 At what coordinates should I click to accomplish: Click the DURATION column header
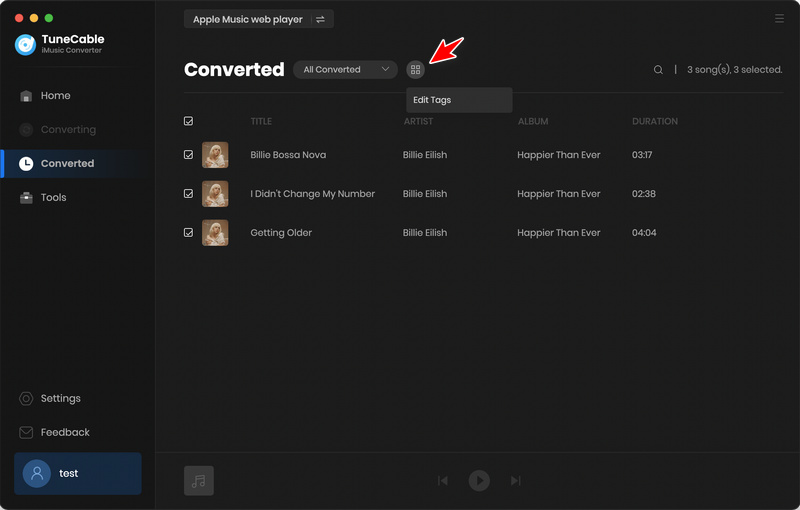coord(655,121)
